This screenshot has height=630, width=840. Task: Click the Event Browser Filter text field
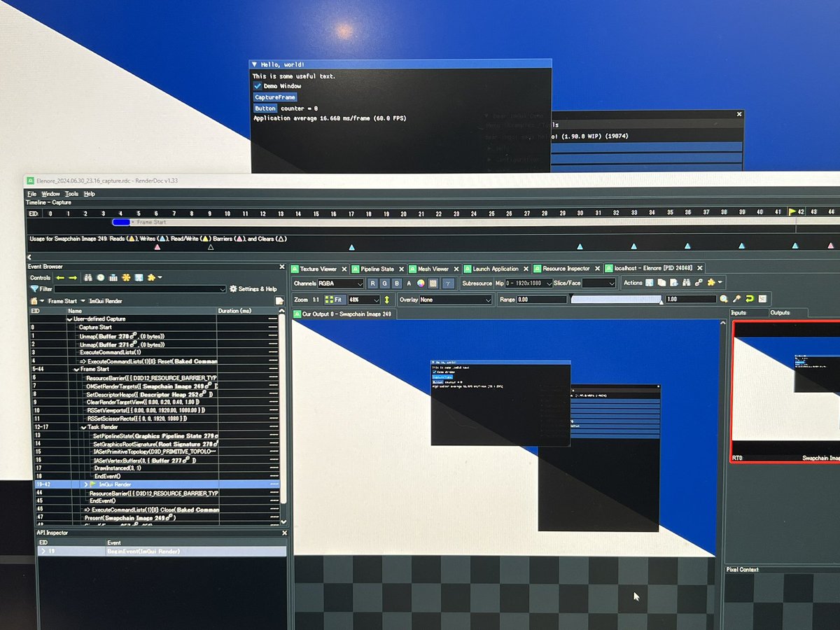[x=140, y=289]
